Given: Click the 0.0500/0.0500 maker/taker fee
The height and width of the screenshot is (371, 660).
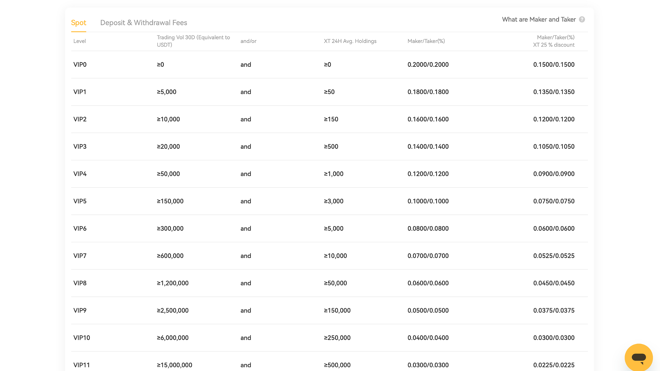Looking at the screenshot, I should coord(428,310).
